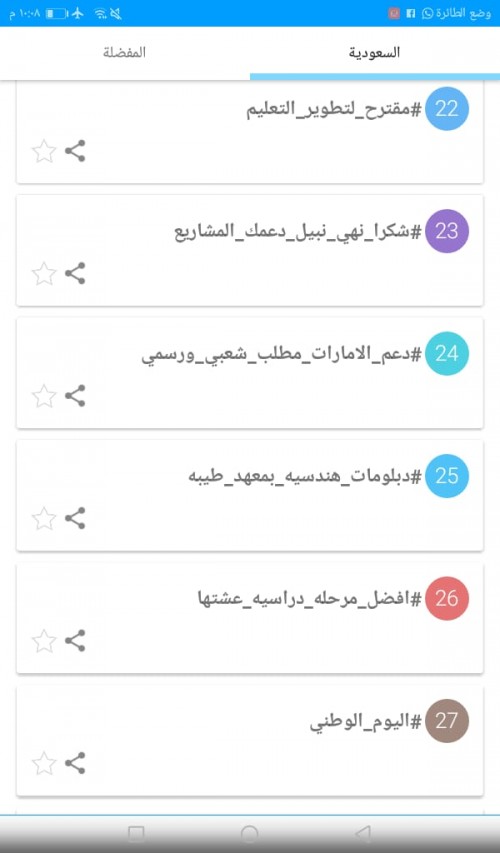Toggle star for hashtag 23

[x=44, y=274]
